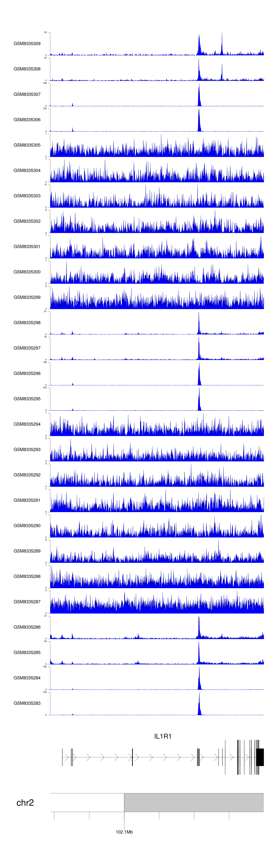Select the GSM8335287 track label

27,601
